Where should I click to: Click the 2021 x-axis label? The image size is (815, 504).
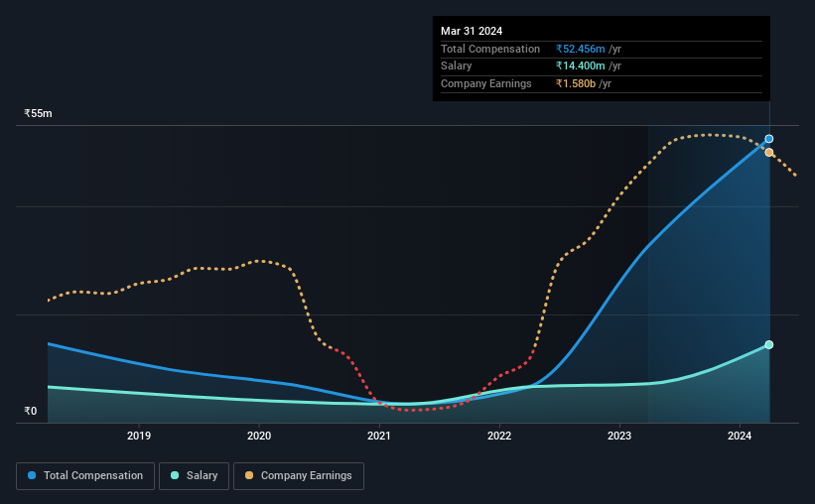pyautogui.click(x=379, y=436)
